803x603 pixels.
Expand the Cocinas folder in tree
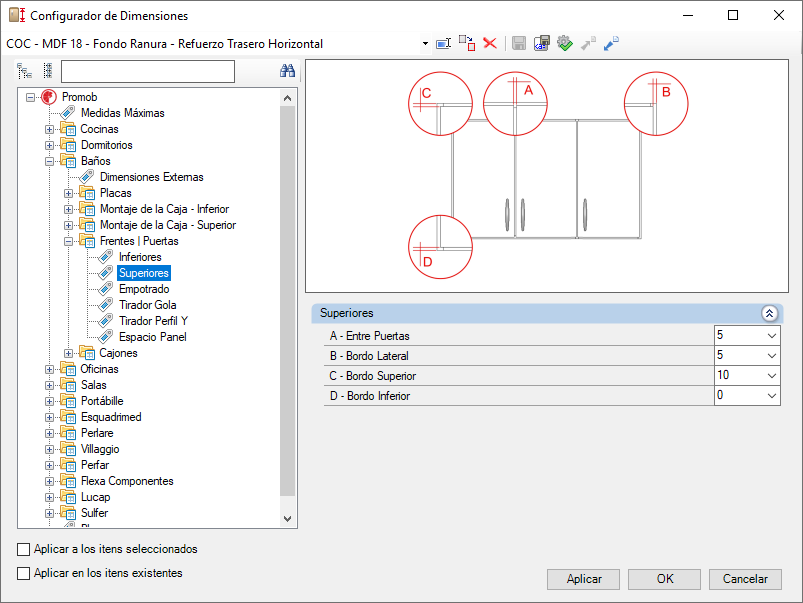click(49, 130)
